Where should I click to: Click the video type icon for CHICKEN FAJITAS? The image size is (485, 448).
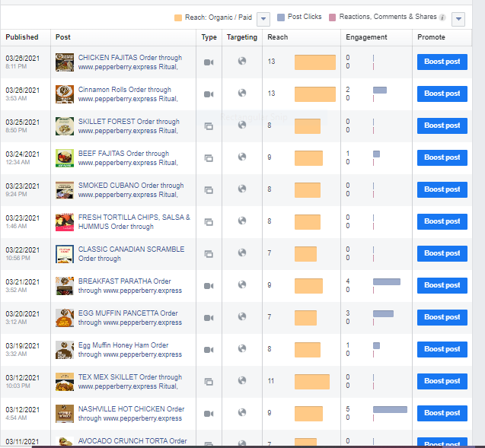209,62
